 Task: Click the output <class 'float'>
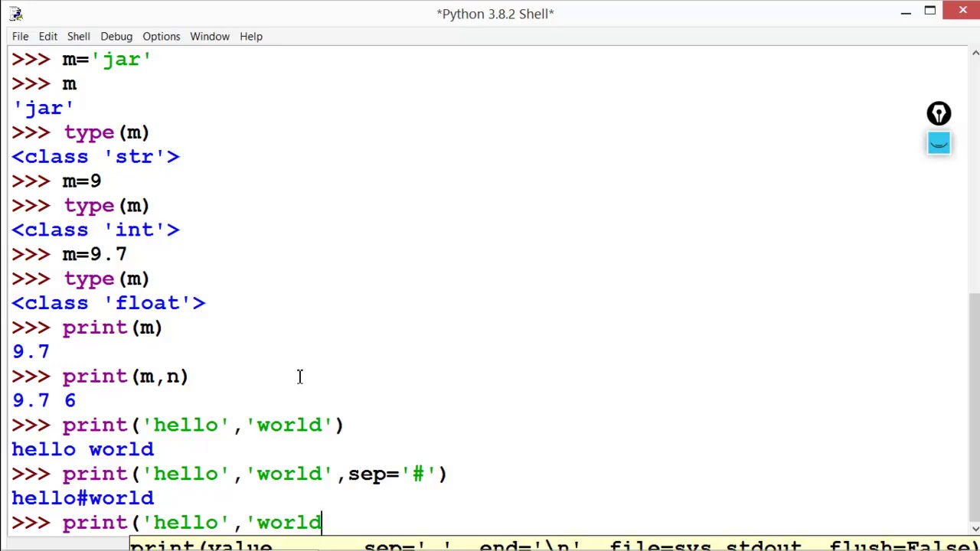(x=109, y=303)
